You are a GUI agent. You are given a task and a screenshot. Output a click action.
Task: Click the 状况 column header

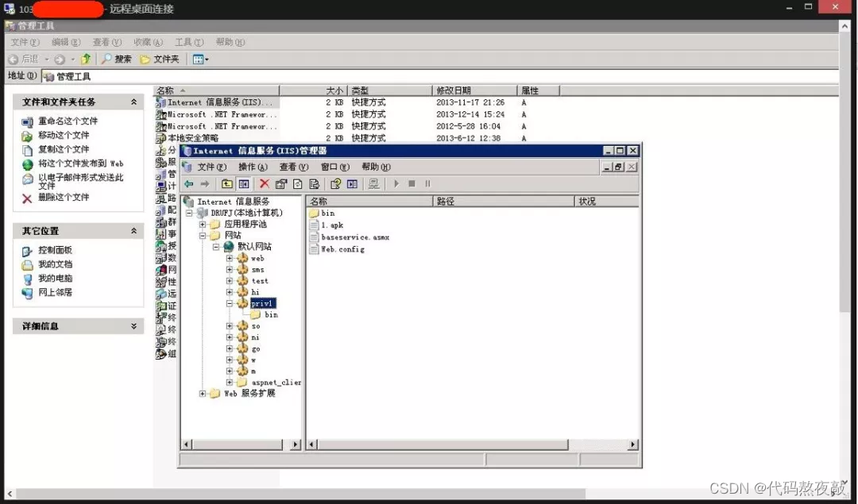tap(606, 201)
